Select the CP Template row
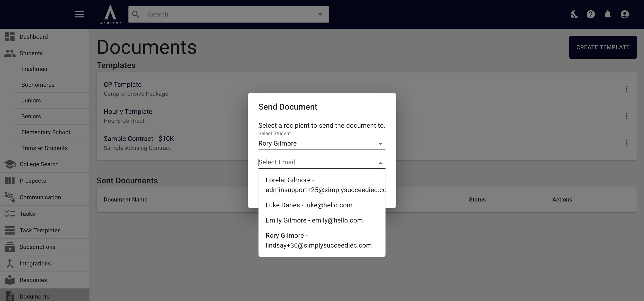This screenshot has height=301, width=644. coord(366,89)
